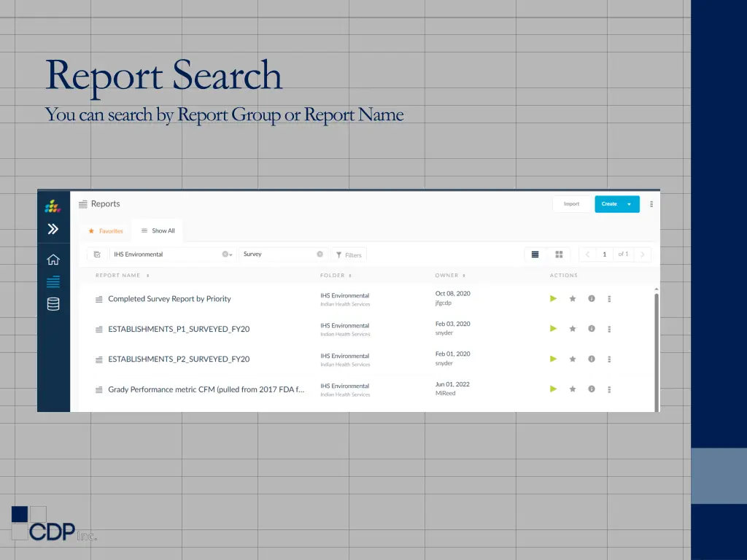Select the Show All tab

click(158, 230)
